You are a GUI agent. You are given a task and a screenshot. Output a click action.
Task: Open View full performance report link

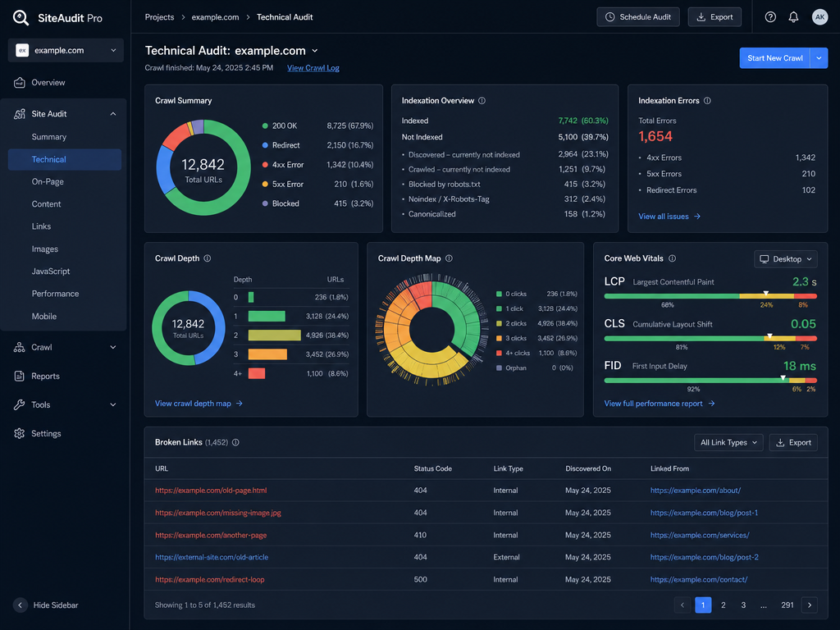point(660,404)
